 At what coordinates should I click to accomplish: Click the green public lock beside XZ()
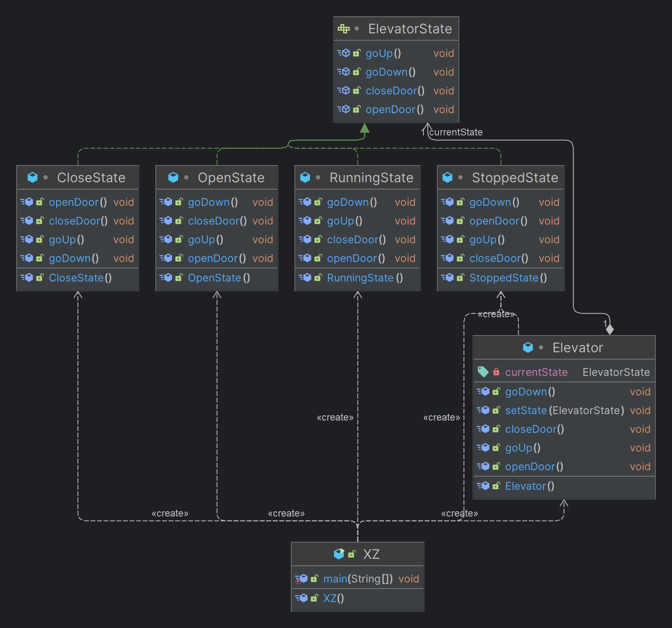tap(314, 598)
